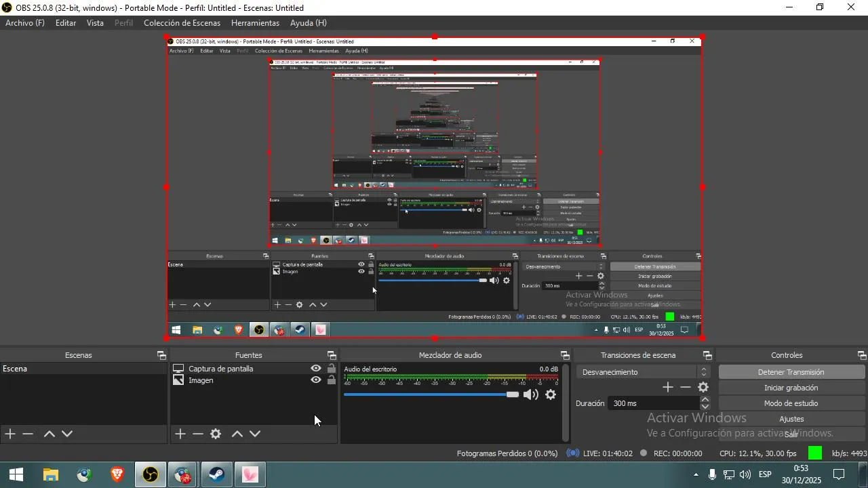The height and width of the screenshot is (488, 868).
Task: Open the Windows Start menu
Action: [x=16, y=475]
